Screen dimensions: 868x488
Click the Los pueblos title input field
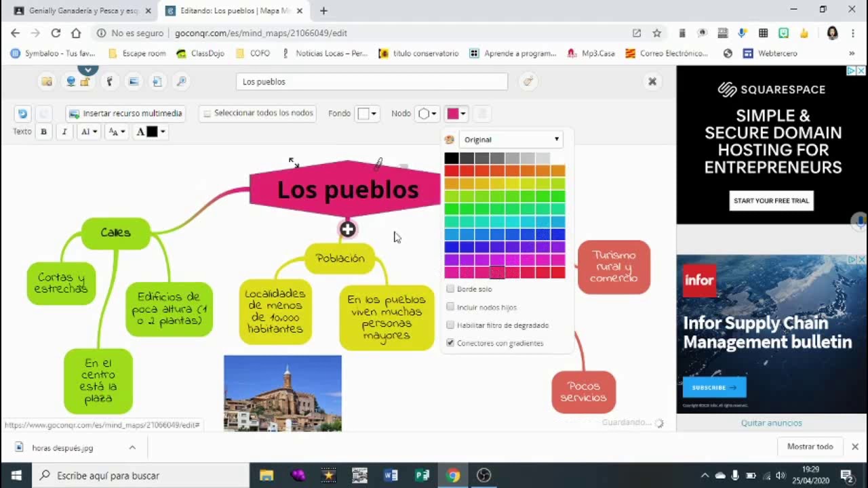(x=372, y=81)
